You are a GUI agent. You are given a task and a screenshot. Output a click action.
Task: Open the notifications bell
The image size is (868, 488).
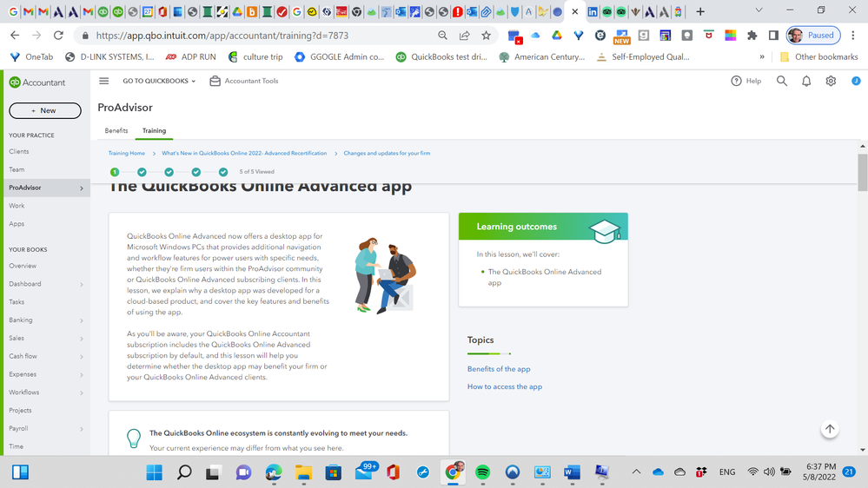(x=806, y=81)
